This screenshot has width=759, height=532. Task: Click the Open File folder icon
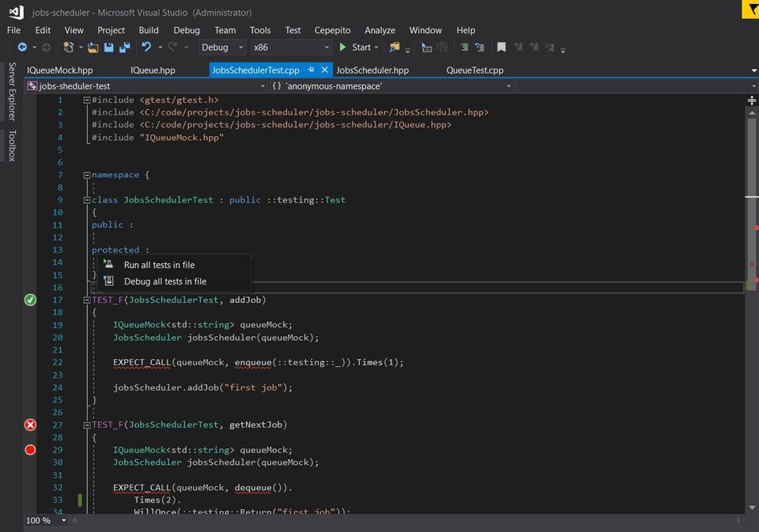click(93, 47)
